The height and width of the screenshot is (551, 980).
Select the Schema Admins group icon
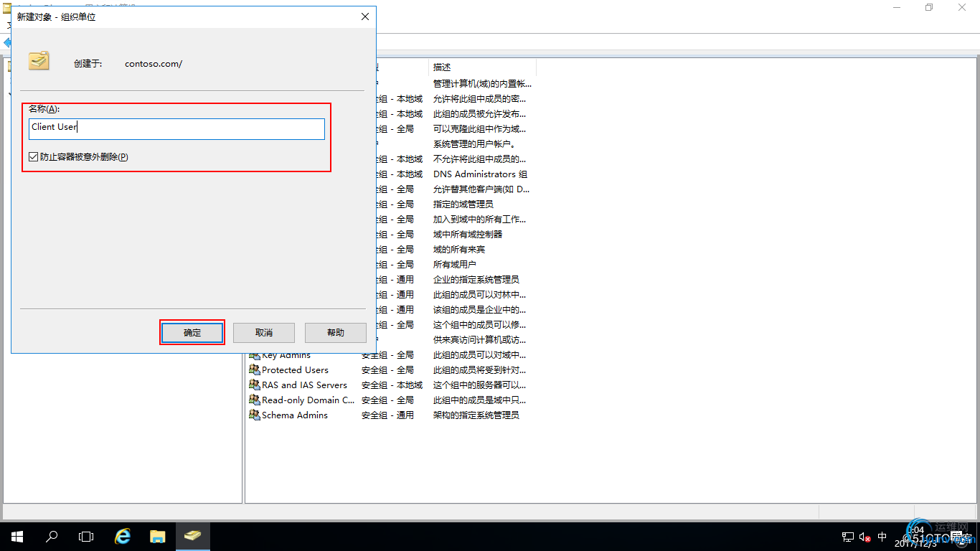pyautogui.click(x=254, y=415)
